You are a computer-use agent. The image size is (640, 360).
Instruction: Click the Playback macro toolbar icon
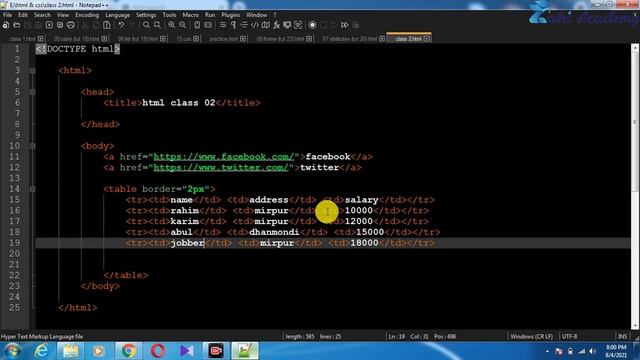(334, 25)
